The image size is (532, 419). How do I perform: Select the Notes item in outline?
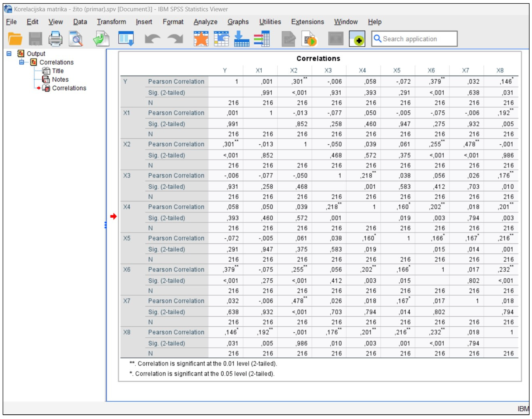(x=60, y=79)
